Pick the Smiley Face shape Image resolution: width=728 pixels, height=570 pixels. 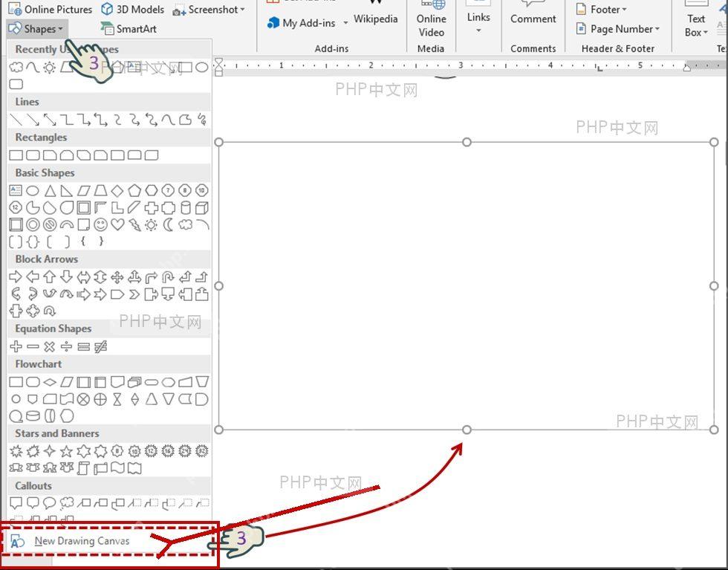[x=100, y=225]
